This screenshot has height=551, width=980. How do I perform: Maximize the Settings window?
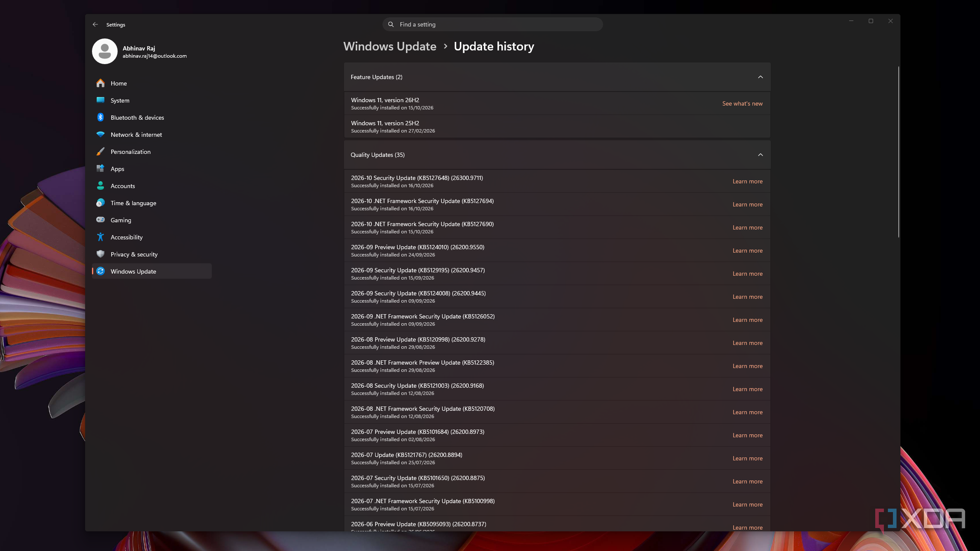[x=870, y=21]
